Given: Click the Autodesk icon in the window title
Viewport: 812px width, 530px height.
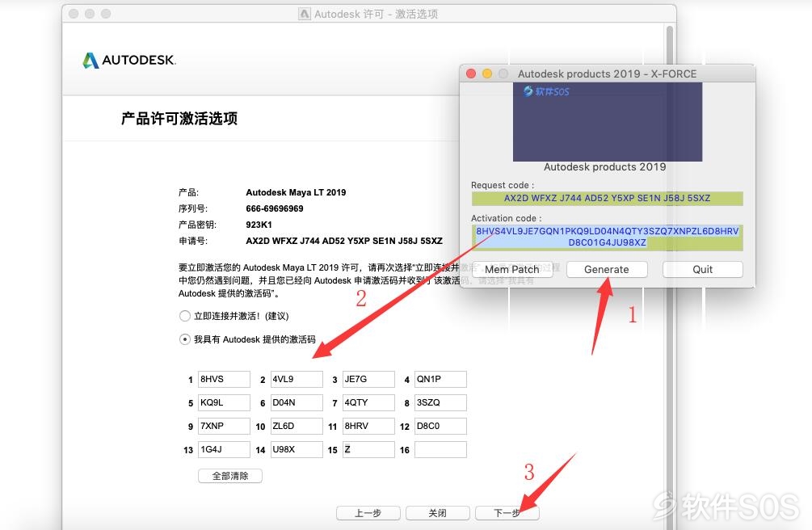Looking at the screenshot, I should tap(305, 14).
